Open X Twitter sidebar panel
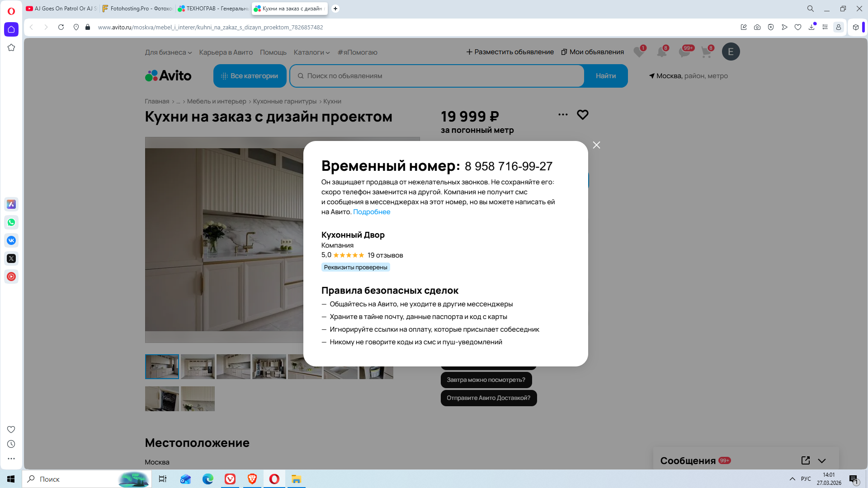868x488 pixels. 11,258
